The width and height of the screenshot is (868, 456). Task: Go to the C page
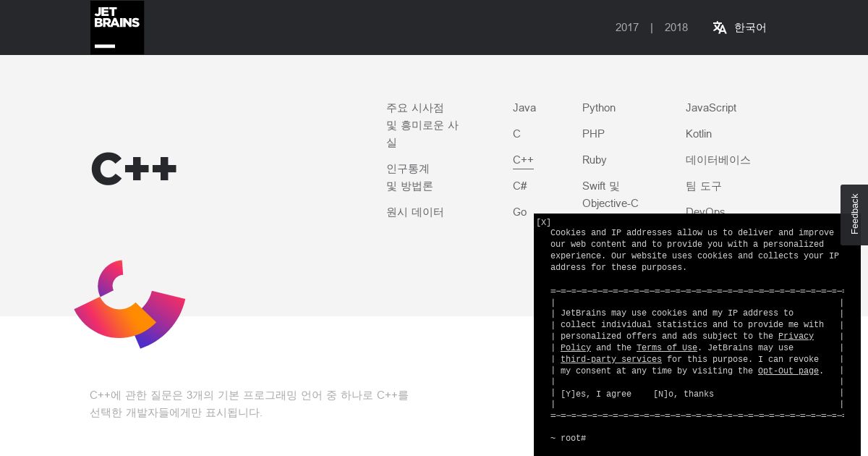[516, 134]
